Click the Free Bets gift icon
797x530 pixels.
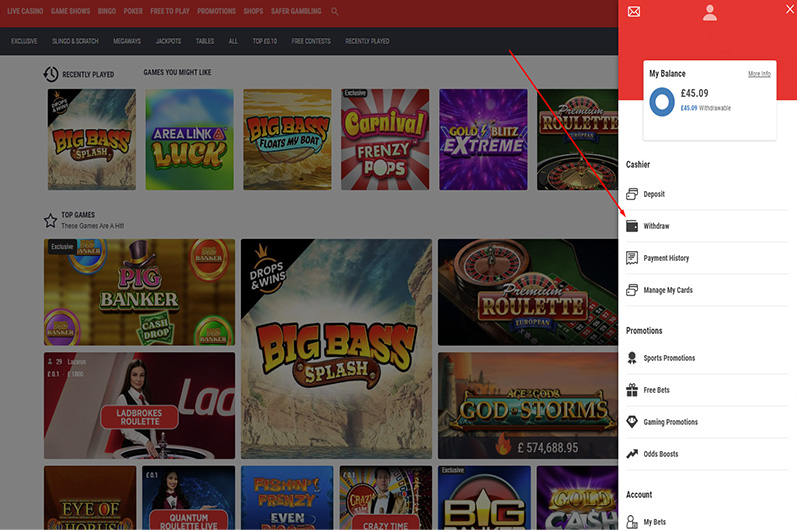pos(632,390)
